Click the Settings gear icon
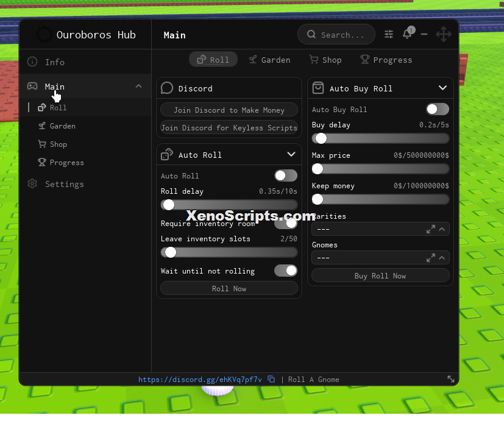 point(32,183)
